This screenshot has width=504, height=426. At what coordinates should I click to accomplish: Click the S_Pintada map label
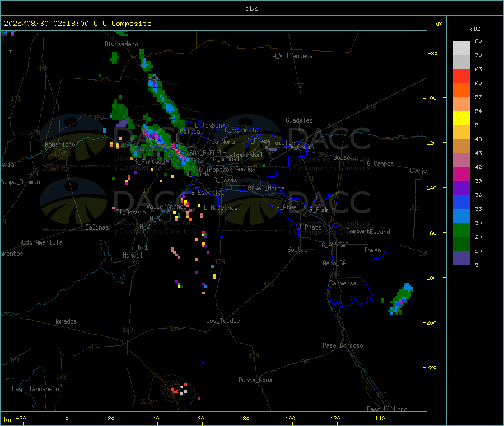pos(150,162)
